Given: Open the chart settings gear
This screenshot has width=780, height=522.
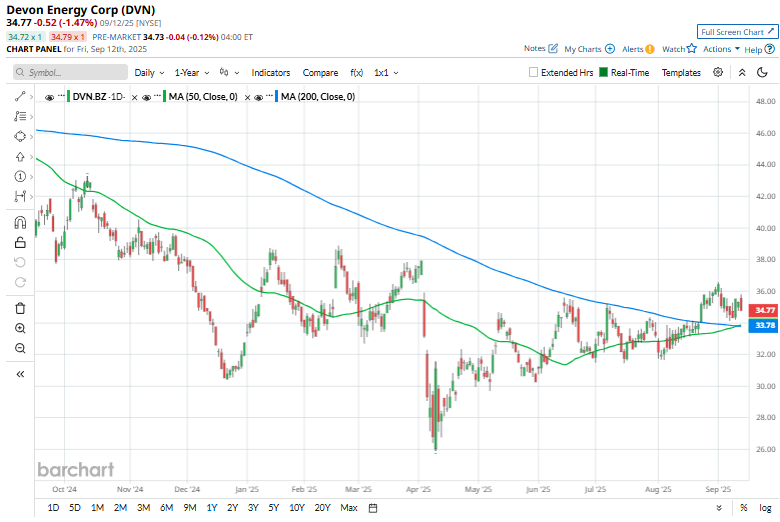Looking at the screenshot, I should coord(718,72).
